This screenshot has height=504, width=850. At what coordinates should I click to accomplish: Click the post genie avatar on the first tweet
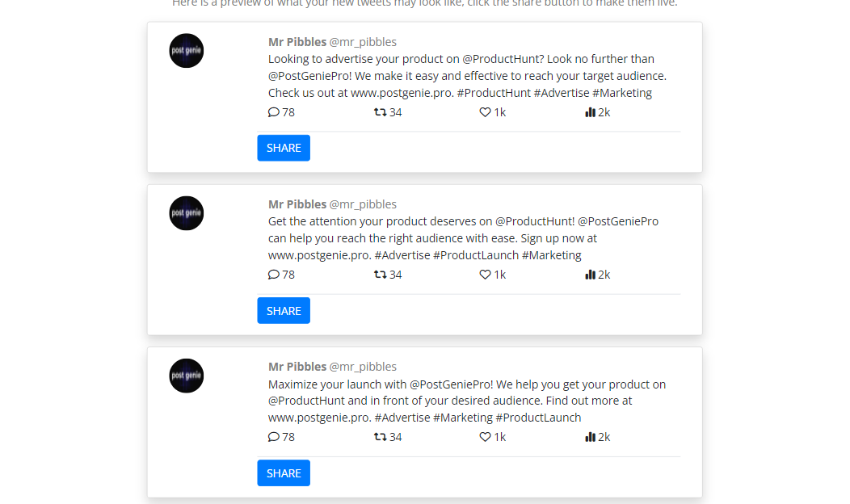pyautogui.click(x=187, y=51)
